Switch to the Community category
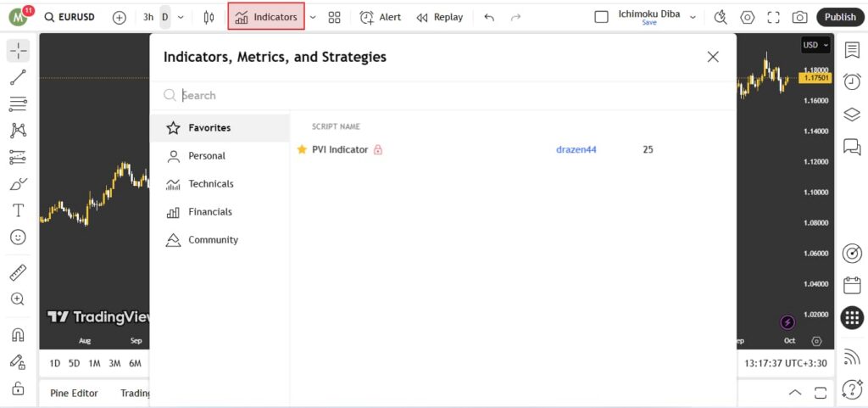 213,240
